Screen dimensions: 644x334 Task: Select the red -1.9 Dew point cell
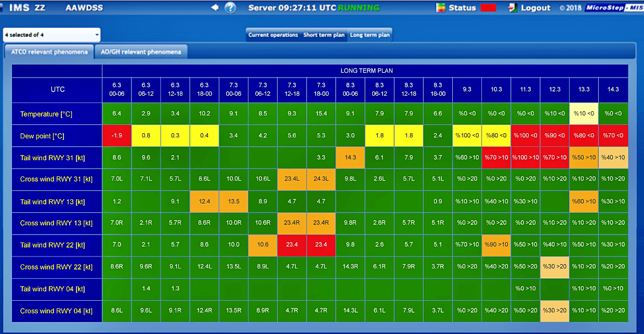[x=116, y=135]
